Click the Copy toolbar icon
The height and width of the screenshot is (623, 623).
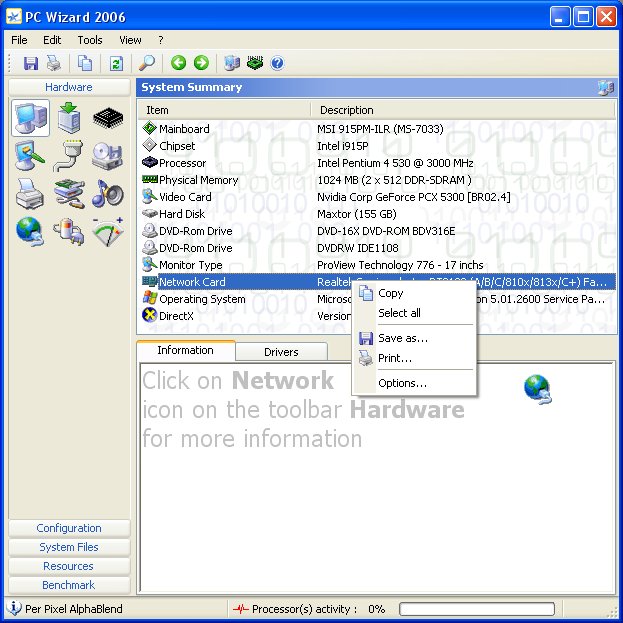tap(85, 63)
